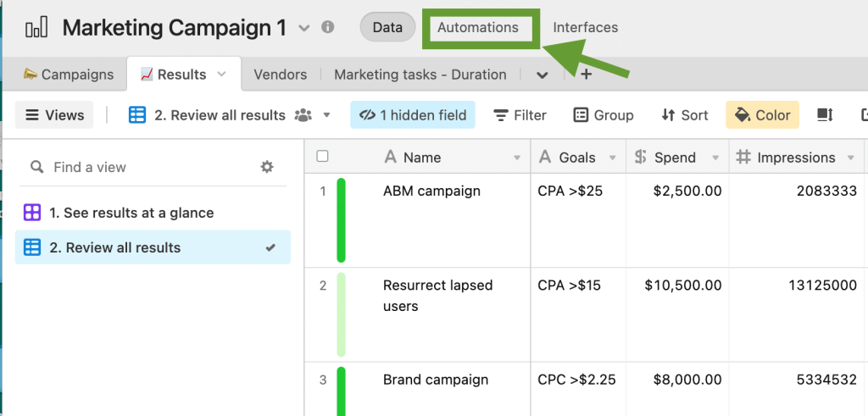Click the base info icon beside title
This screenshot has height=416, width=868.
tap(328, 28)
